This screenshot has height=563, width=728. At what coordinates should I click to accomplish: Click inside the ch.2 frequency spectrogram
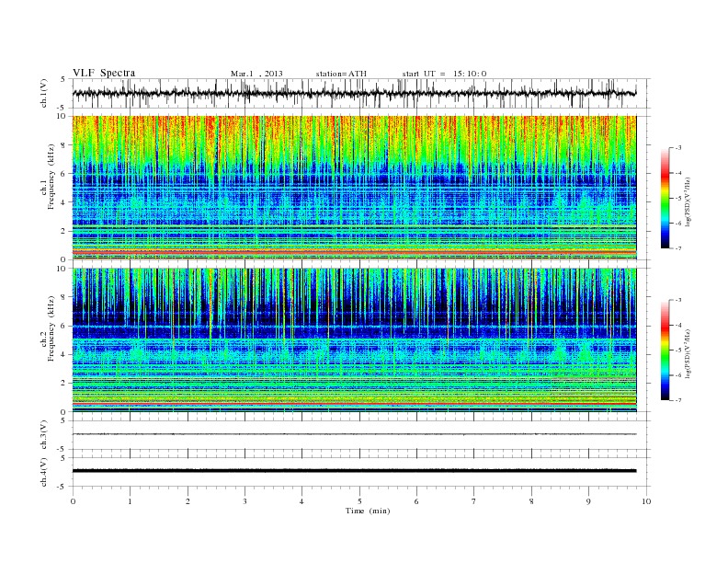[x=354, y=340]
